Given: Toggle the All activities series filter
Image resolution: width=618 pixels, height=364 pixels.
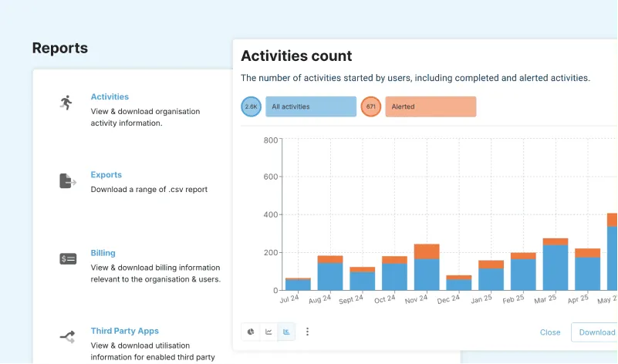Looking at the screenshot, I should tap(310, 106).
